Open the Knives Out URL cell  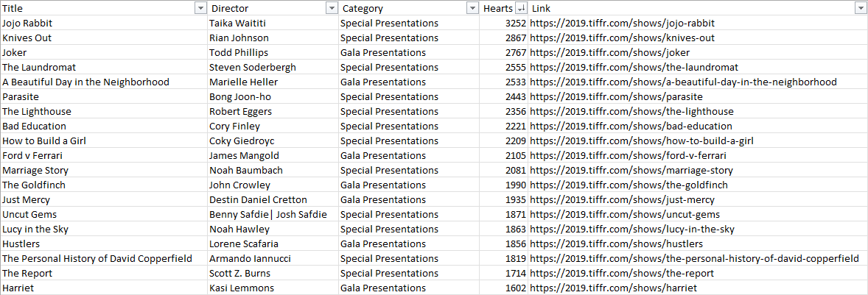pyautogui.click(x=622, y=38)
